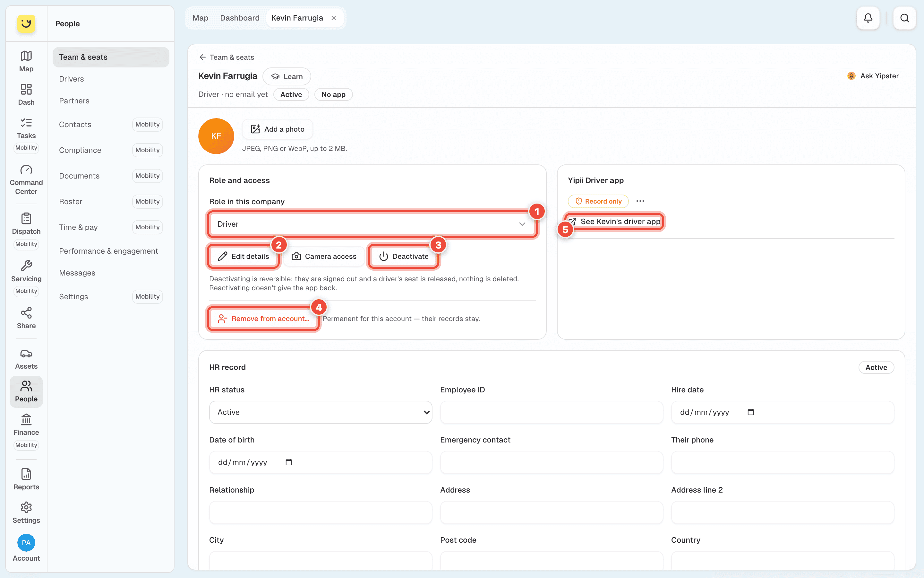Close the Kevin Farrugia tab

click(333, 18)
